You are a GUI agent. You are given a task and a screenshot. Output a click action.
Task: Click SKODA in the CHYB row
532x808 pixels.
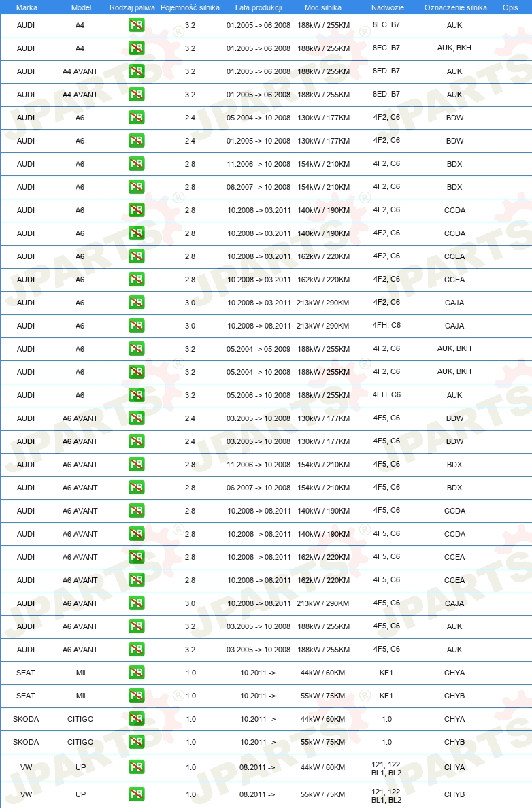pos(26,743)
